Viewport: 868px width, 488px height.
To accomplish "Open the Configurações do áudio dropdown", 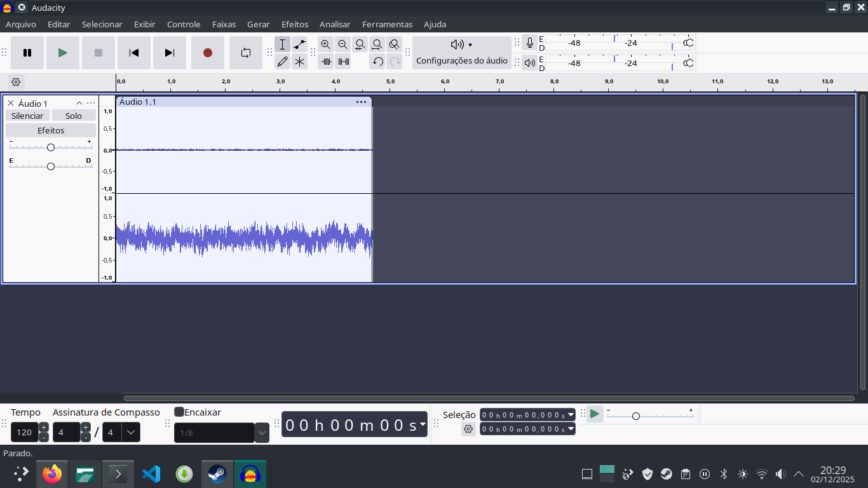I will coord(461,52).
